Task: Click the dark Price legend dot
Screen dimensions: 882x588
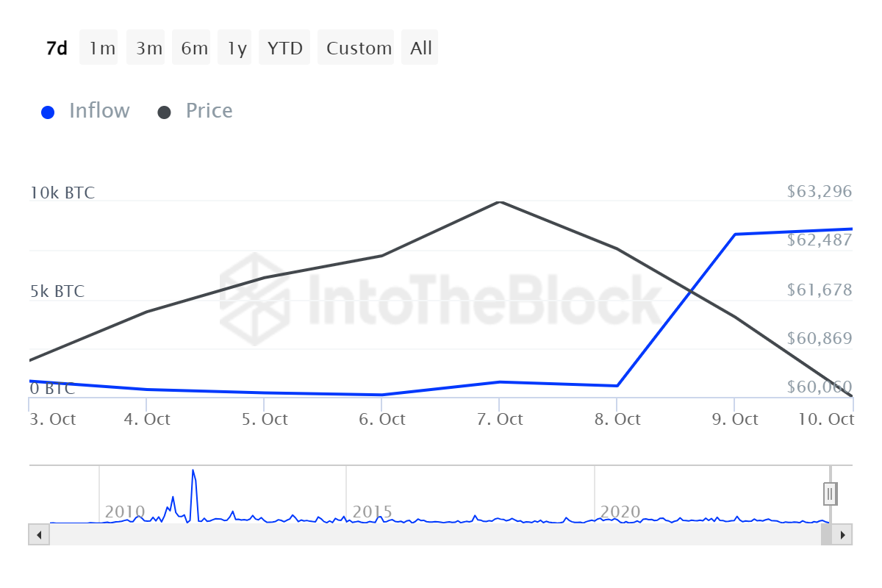Action: pos(165,112)
